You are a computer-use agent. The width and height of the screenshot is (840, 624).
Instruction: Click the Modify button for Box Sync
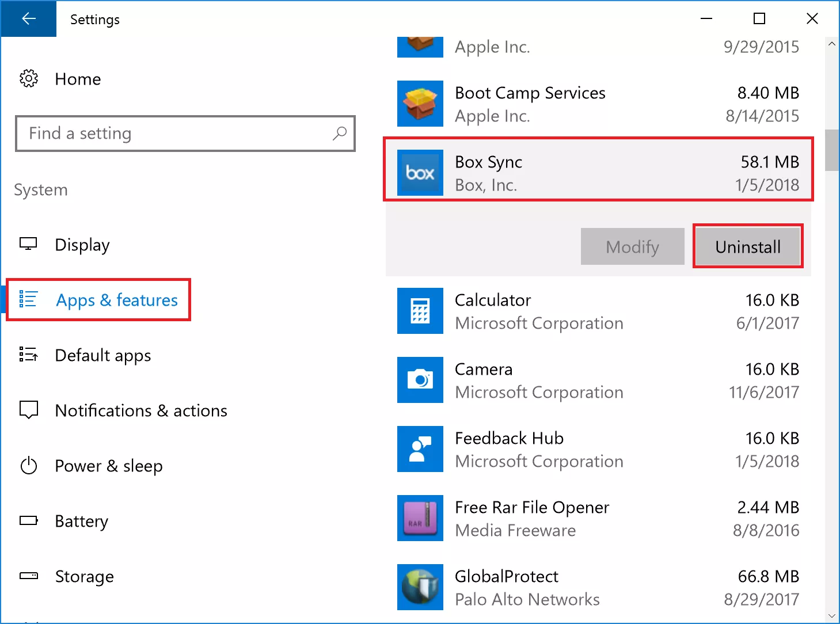coord(633,246)
